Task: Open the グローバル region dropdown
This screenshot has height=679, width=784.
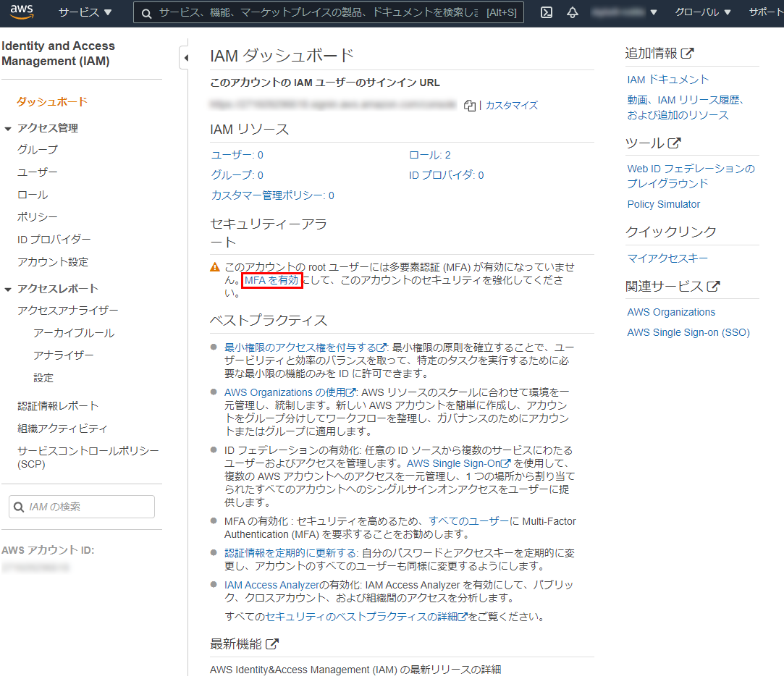Action: point(702,12)
